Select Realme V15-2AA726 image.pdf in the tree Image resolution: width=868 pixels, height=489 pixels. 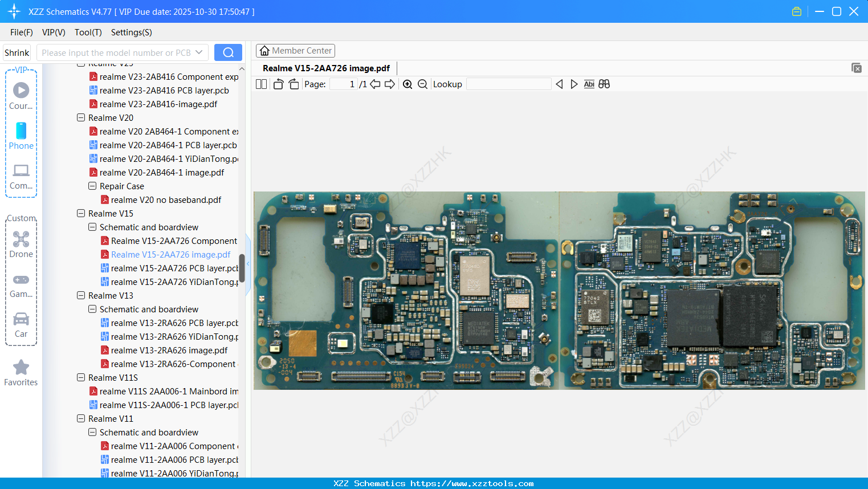click(x=171, y=254)
